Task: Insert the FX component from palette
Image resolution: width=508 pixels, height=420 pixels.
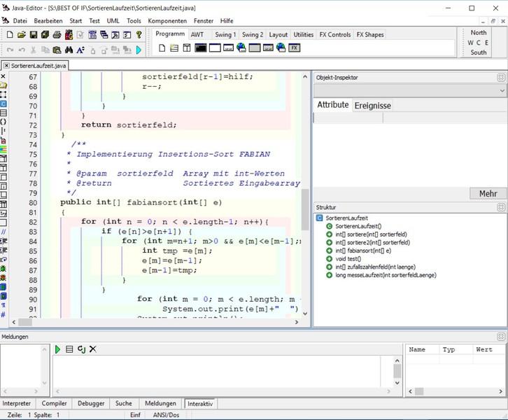Action: 295,48
